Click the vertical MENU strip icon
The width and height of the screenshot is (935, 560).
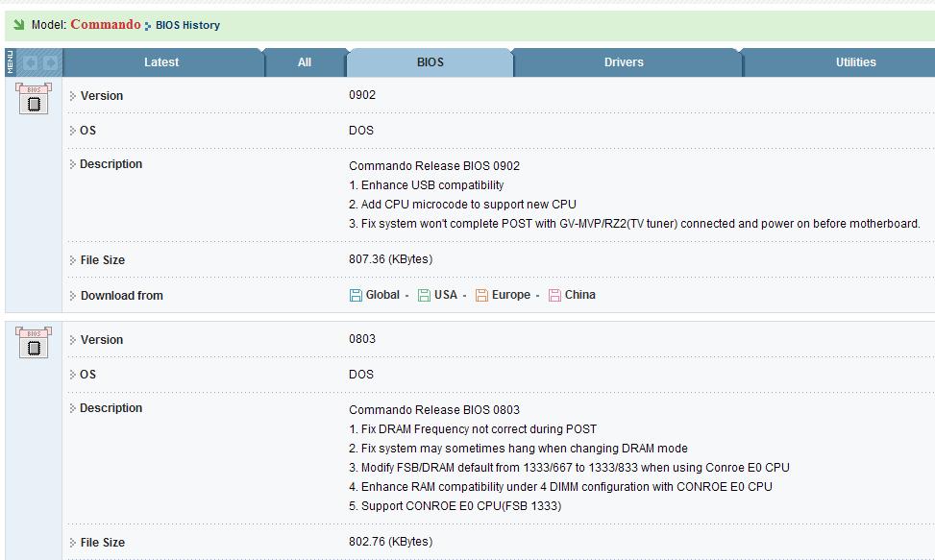(x=10, y=62)
